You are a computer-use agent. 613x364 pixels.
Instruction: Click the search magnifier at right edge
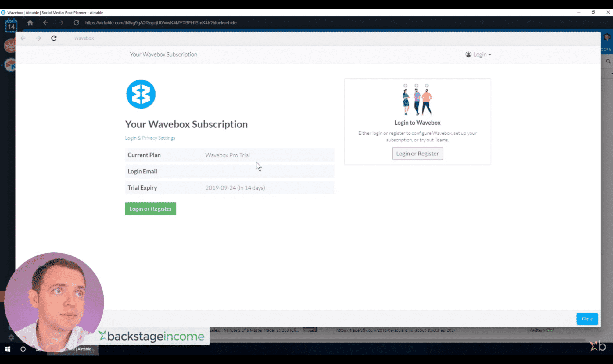[x=608, y=61]
